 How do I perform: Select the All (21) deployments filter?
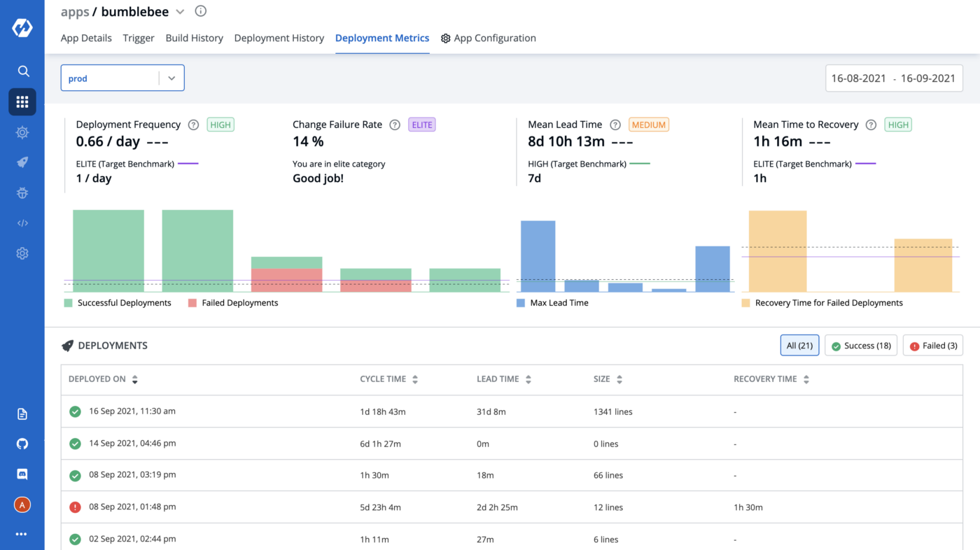tap(799, 346)
